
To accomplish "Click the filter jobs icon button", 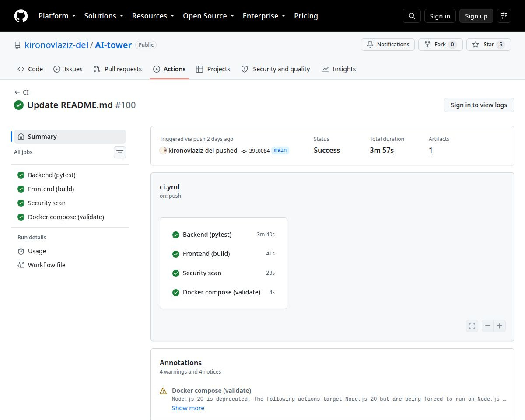I will pyautogui.click(x=120, y=152).
